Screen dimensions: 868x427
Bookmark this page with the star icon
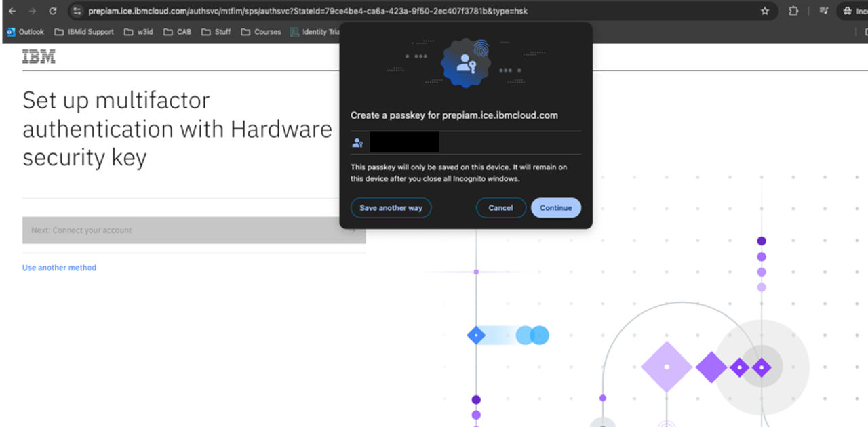[x=765, y=11]
